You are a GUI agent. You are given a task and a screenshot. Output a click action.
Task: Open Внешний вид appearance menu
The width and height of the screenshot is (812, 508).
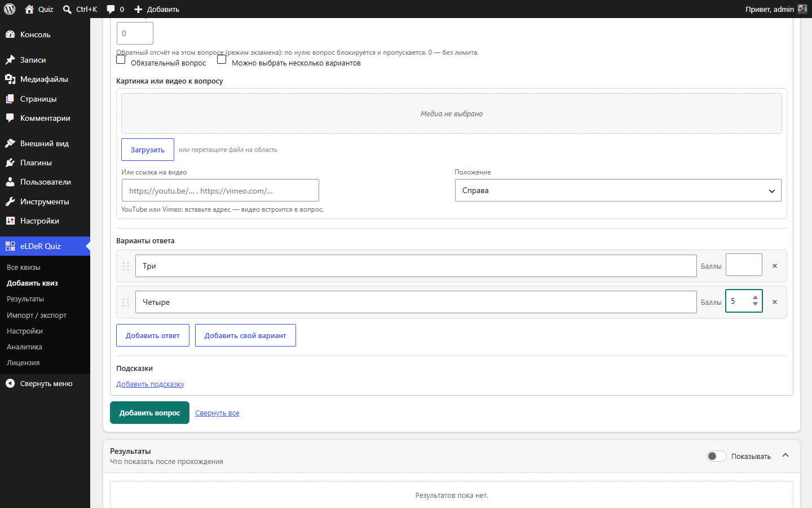click(45, 143)
